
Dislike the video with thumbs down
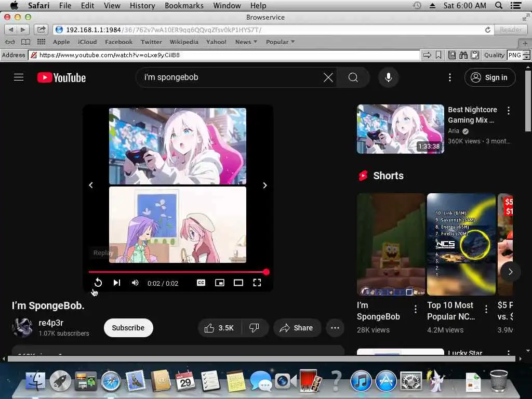point(254,328)
